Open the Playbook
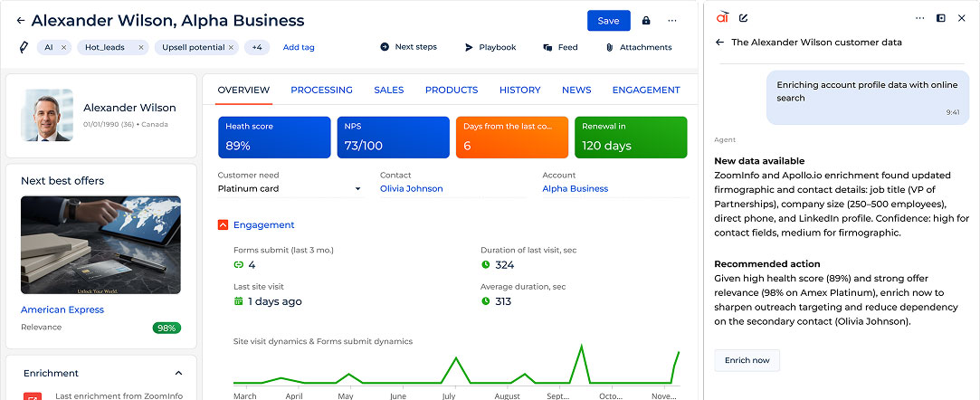The image size is (980, 400). tap(490, 47)
